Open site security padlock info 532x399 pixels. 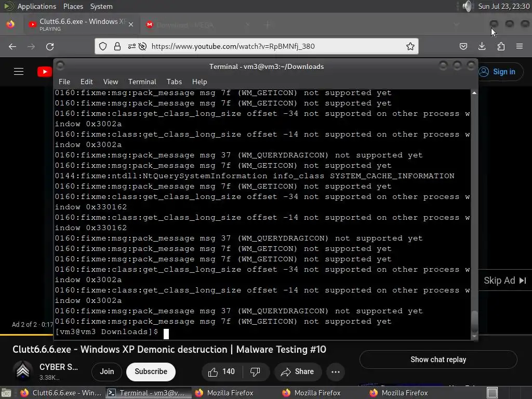pyautogui.click(x=117, y=46)
